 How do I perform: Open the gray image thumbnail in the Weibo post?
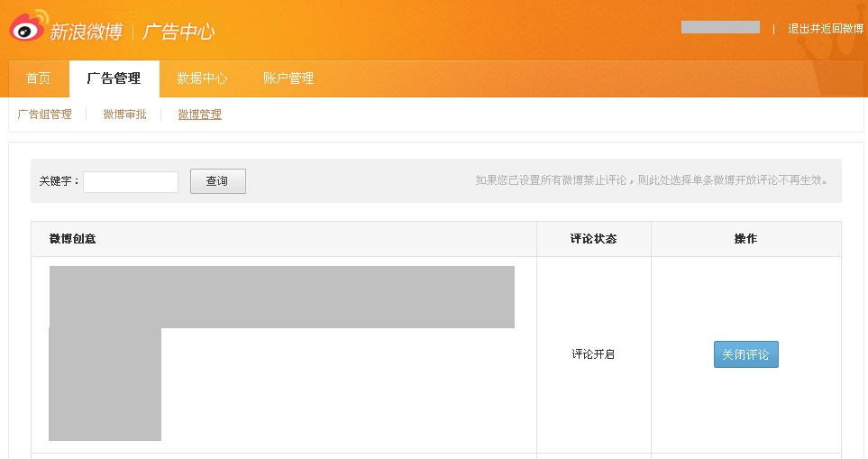point(105,384)
